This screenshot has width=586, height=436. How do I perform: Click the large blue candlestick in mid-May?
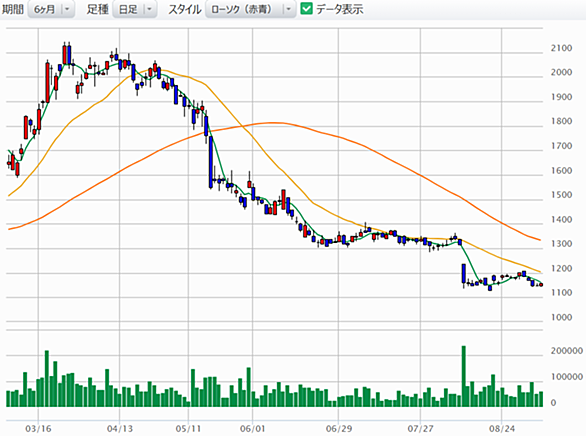(211, 162)
